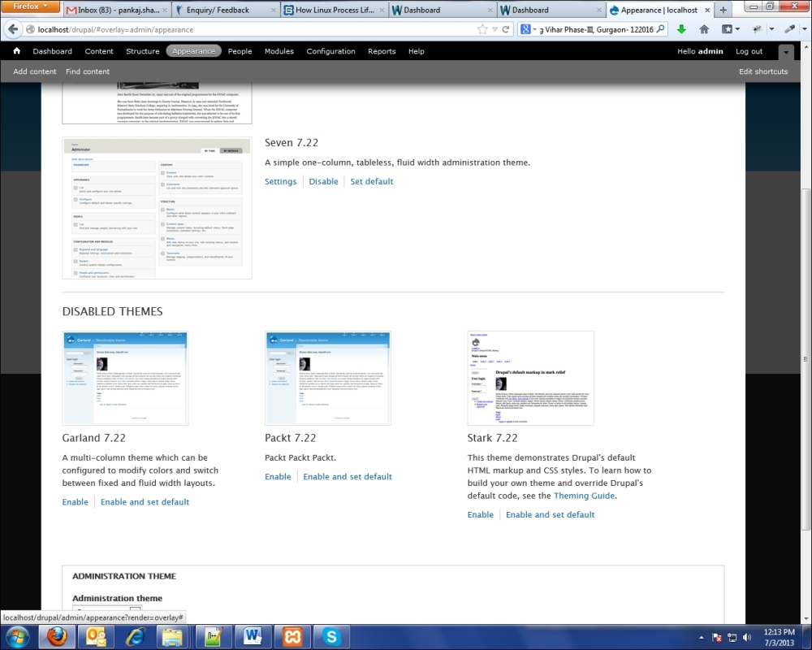Open Microsoft Word from the taskbar

(x=253, y=636)
